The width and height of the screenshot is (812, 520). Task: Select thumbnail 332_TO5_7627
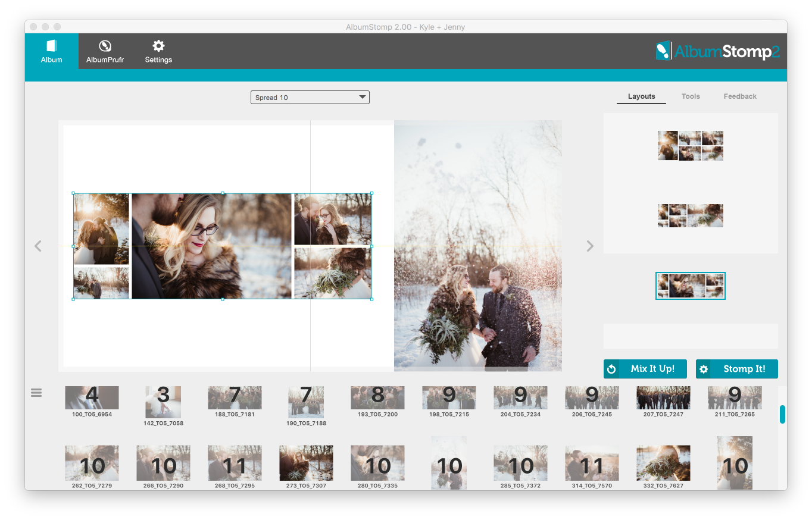pos(663,463)
